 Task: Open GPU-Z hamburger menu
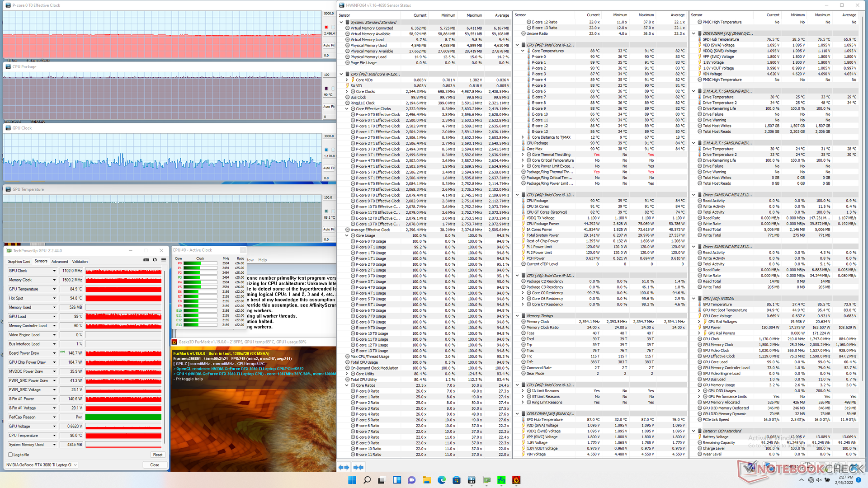[163, 260]
